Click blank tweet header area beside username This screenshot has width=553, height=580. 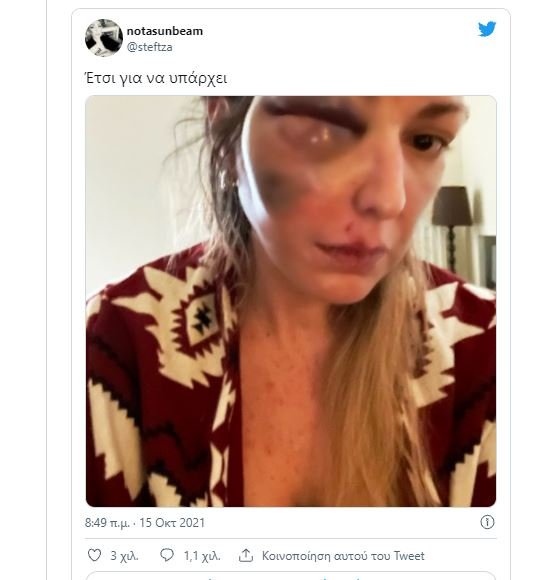coord(333,38)
